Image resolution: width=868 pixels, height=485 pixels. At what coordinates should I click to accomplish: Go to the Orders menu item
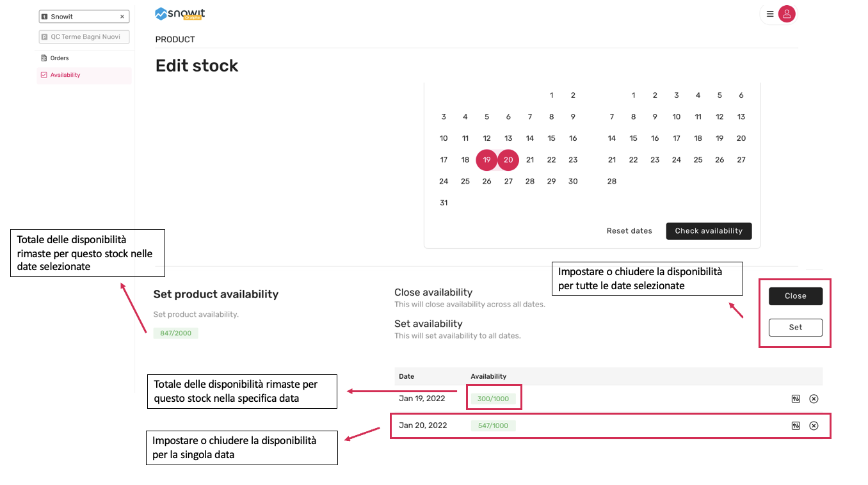click(x=60, y=58)
